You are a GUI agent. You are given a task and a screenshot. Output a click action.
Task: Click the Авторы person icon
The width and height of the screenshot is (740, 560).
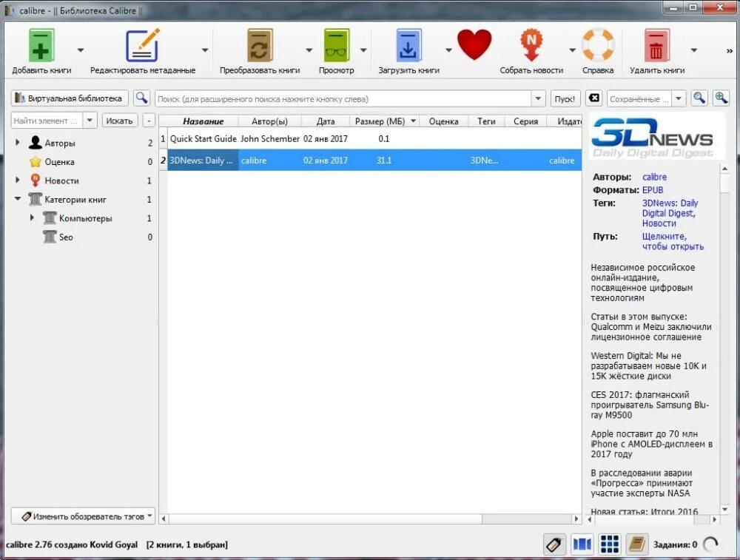[x=35, y=143]
